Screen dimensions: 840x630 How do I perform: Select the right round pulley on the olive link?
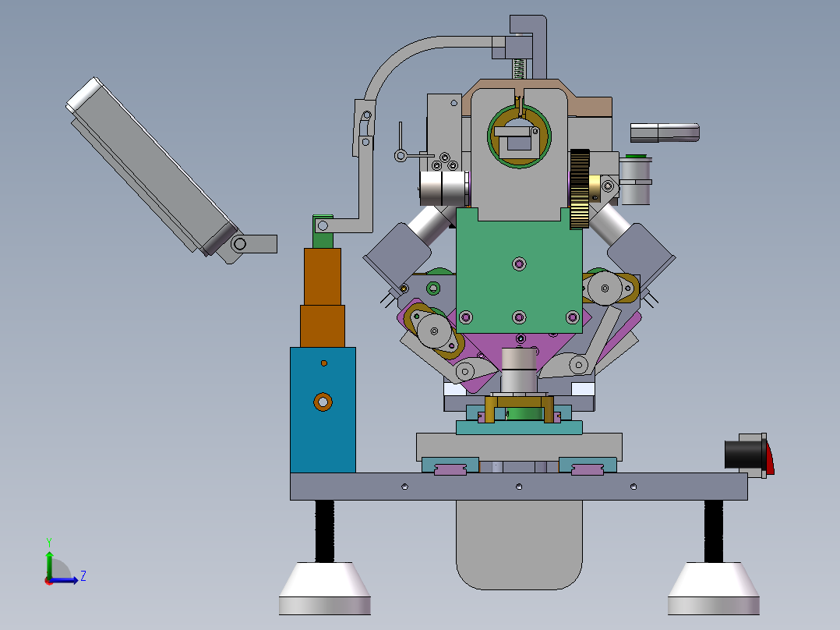(x=605, y=288)
